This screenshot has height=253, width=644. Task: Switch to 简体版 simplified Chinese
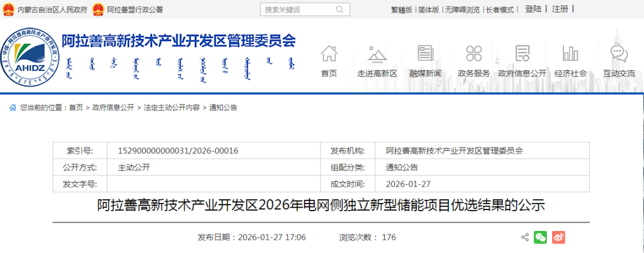pyautogui.click(x=428, y=10)
